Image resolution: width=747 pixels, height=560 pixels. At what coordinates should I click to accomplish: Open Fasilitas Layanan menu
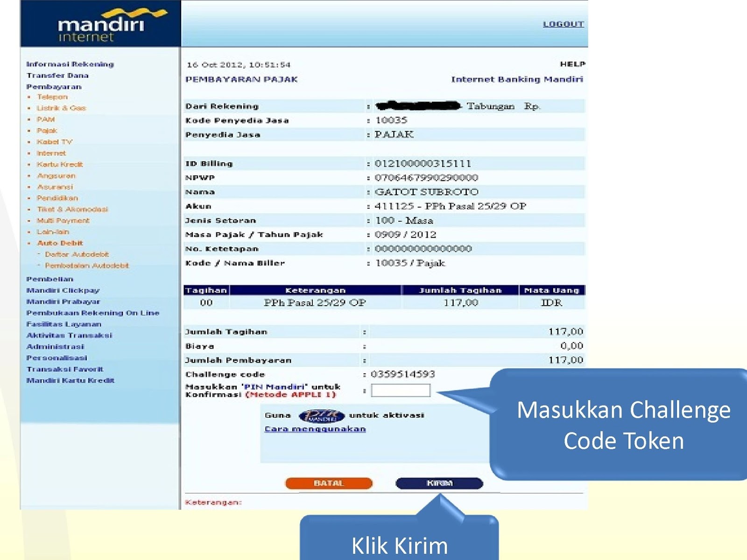(64, 324)
